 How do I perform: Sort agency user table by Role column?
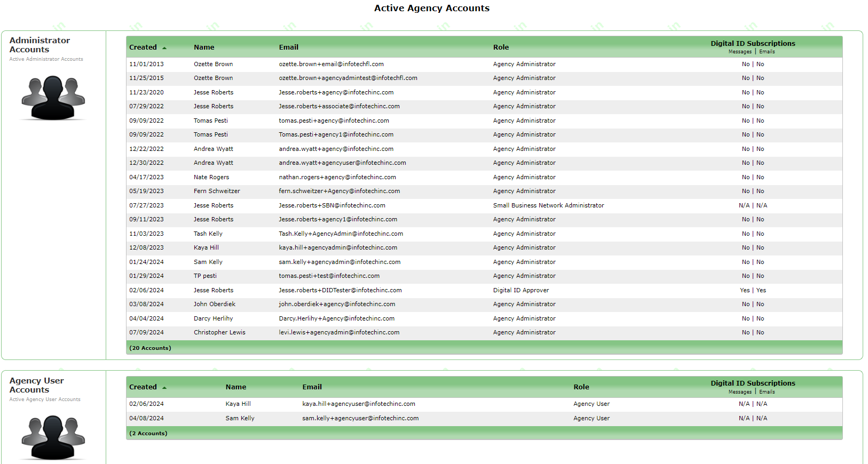point(581,387)
